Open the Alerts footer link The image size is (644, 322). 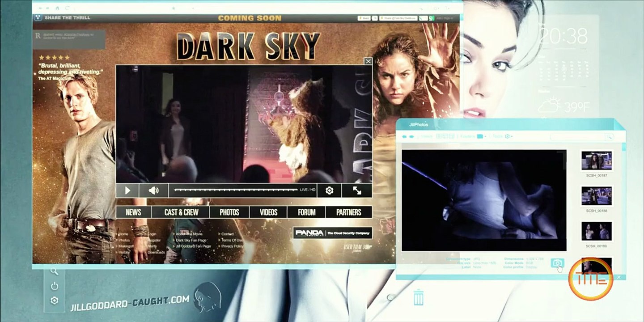153,246
